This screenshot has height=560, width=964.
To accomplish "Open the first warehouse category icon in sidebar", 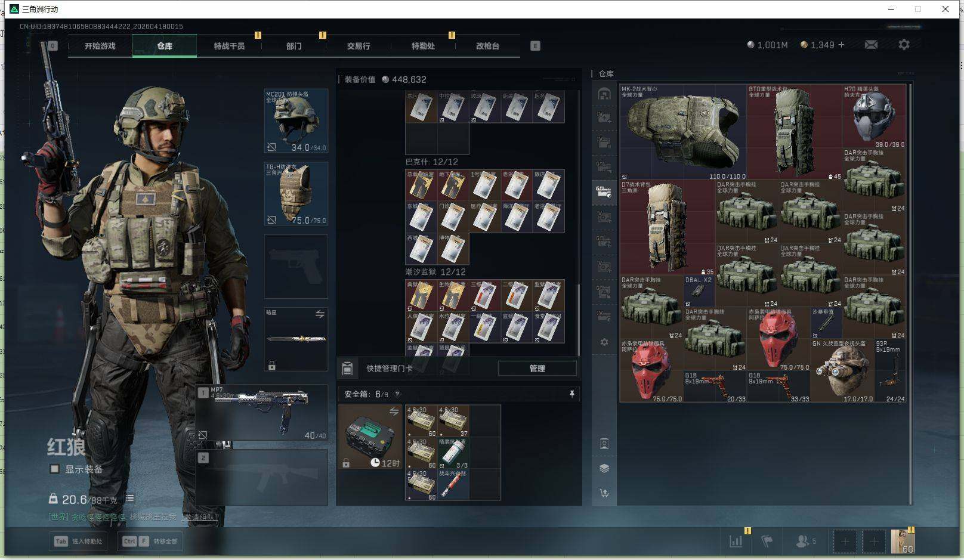I will [x=604, y=94].
